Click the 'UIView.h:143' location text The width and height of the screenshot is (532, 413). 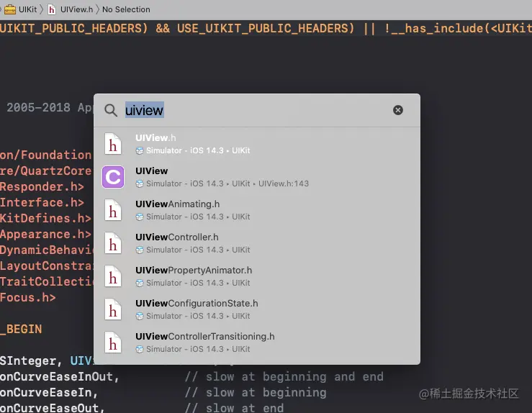(284, 183)
